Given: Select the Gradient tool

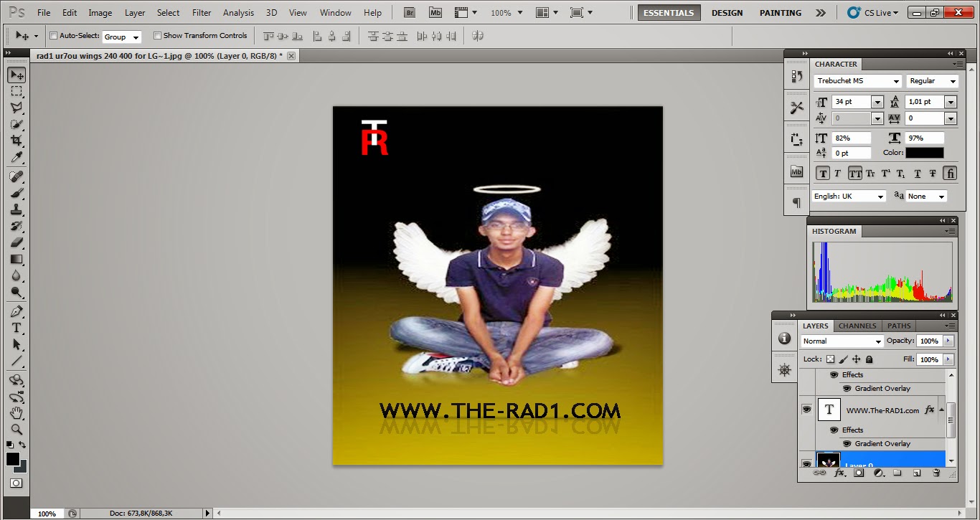Looking at the screenshot, I should click(16, 259).
